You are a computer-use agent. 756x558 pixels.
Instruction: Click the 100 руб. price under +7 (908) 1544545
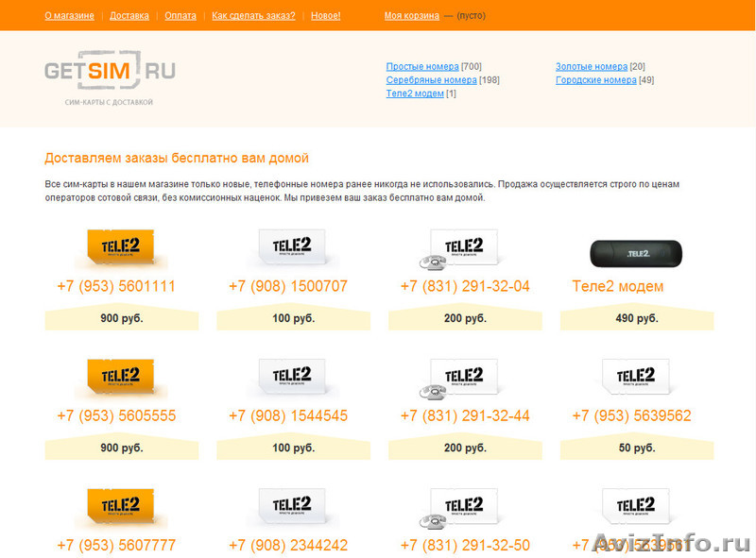pos(293,448)
